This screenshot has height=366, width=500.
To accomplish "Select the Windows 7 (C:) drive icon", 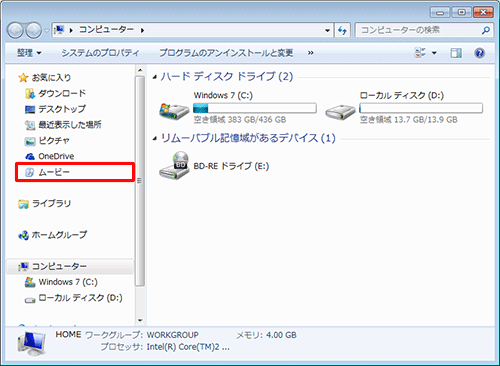I will (174, 111).
